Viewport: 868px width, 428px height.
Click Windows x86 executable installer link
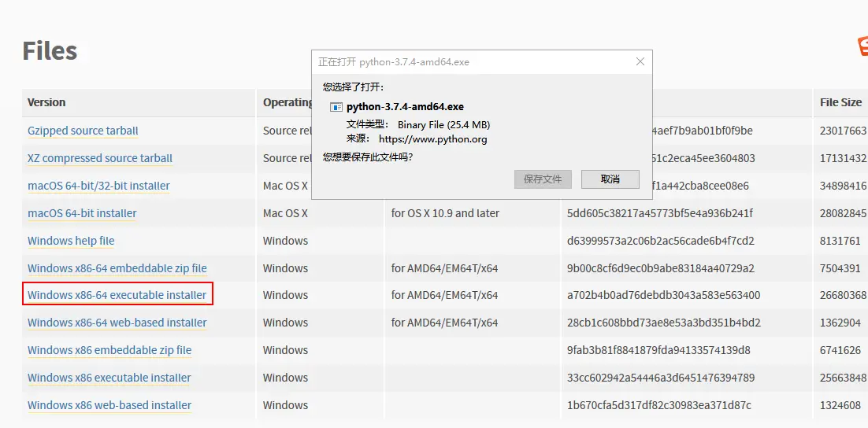pyautogui.click(x=109, y=378)
